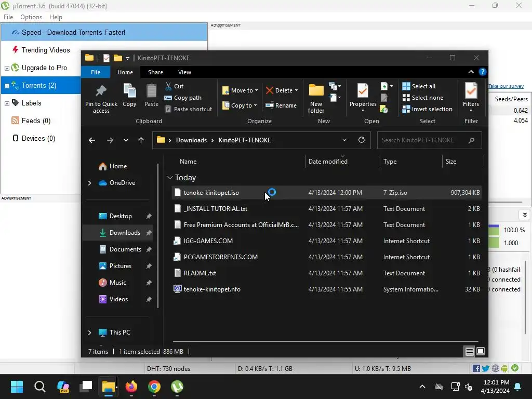
Task: Sort by Date modified column
Action: click(342, 162)
